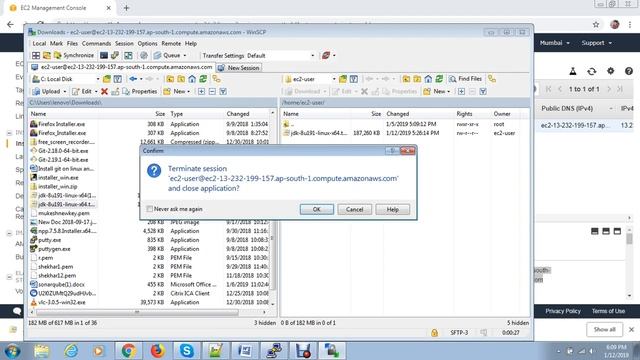Click the local panel filter icon
Viewport: 640px width, 360px height.
pos(118,79)
